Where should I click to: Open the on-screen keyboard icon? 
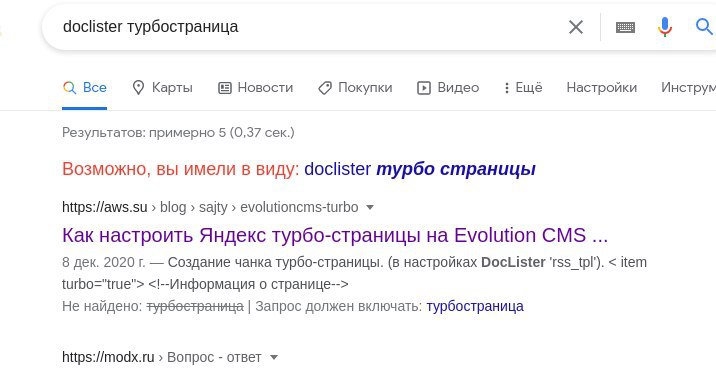[x=625, y=27]
